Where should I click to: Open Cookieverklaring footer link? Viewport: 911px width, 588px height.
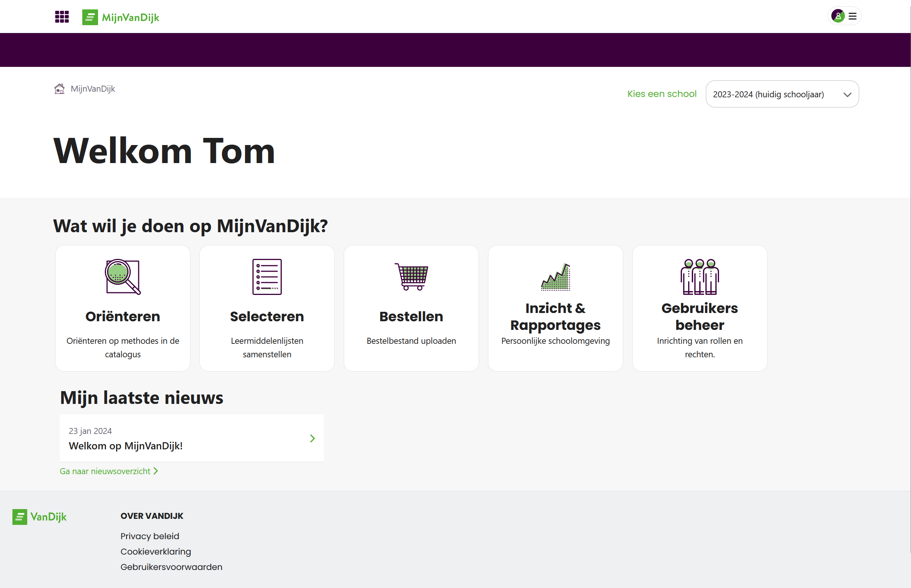pyautogui.click(x=156, y=552)
